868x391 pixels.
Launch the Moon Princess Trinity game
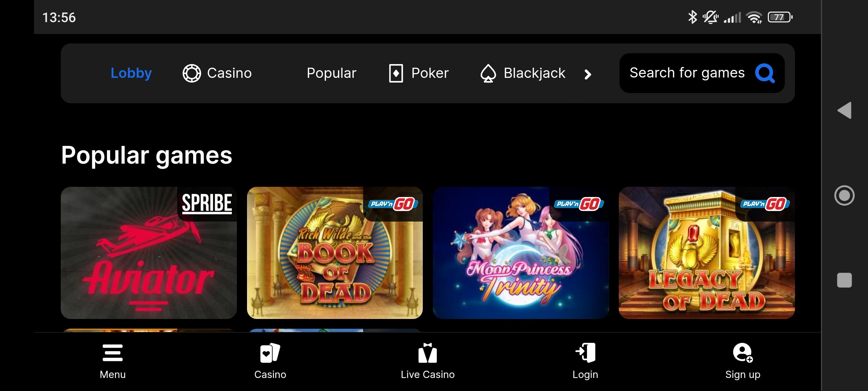[x=521, y=253]
